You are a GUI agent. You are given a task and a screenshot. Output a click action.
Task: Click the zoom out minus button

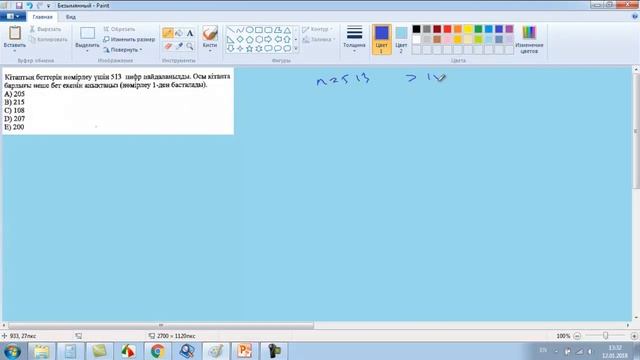577,336
